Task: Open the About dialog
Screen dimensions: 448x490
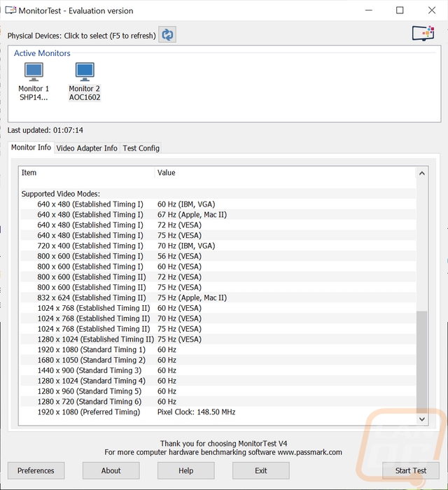Action: click(111, 470)
